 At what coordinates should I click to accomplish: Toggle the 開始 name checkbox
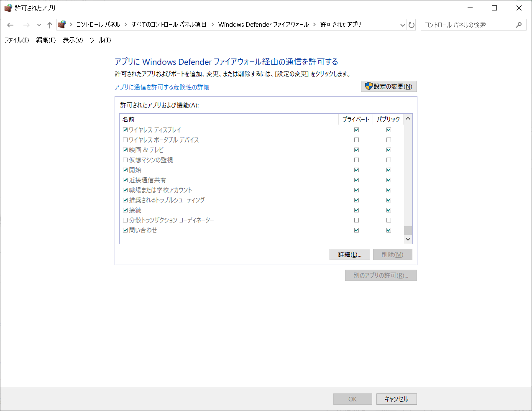pos(125,170)
